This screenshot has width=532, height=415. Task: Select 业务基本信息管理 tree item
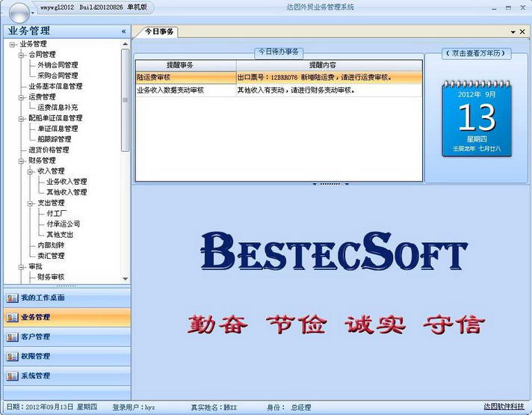pos(55,86)
